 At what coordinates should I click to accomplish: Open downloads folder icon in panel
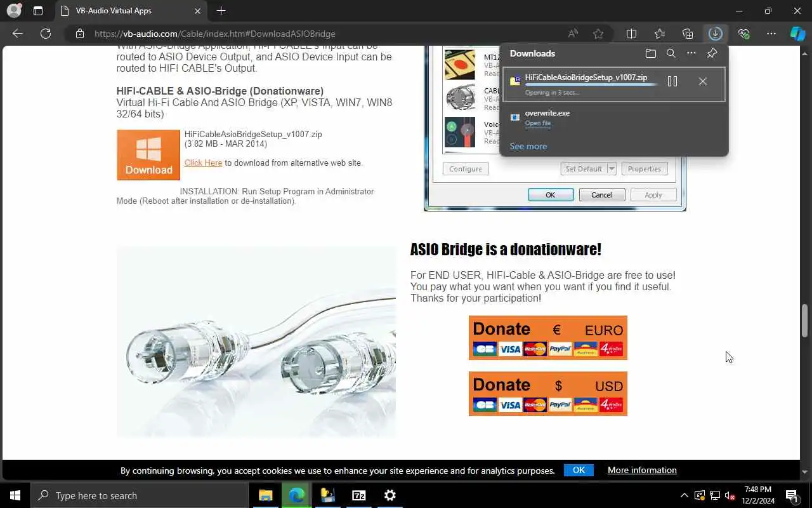[x=650, y=53]
